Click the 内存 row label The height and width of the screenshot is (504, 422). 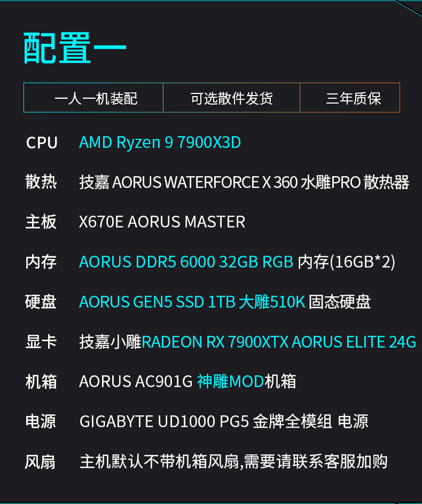[41, 262]
